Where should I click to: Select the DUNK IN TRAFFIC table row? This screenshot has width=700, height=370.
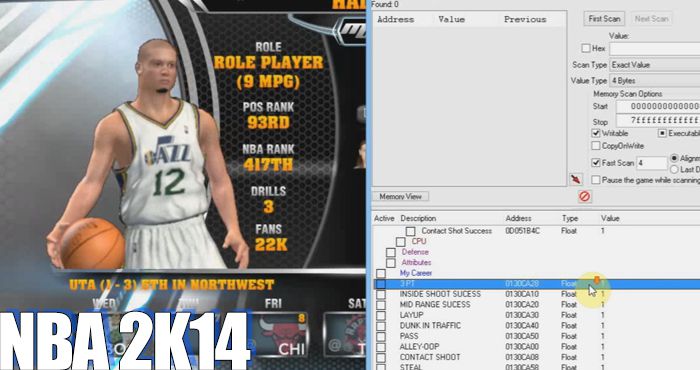coord(536,325)
